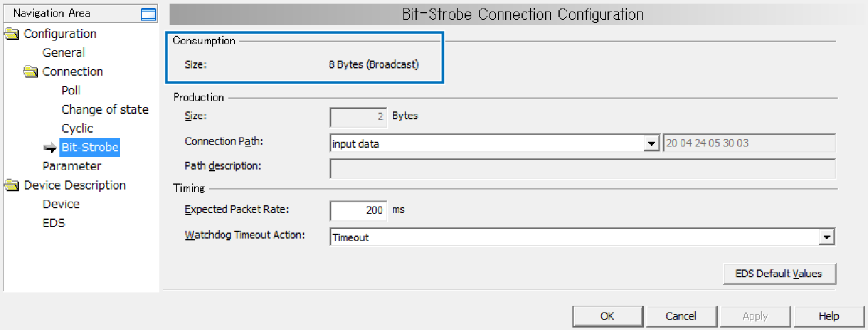The height and width of the screenshot is (330, 868).
Task: Click the Expected Packet Rate field
Action: pyautogui.click(x=358, y=211)
